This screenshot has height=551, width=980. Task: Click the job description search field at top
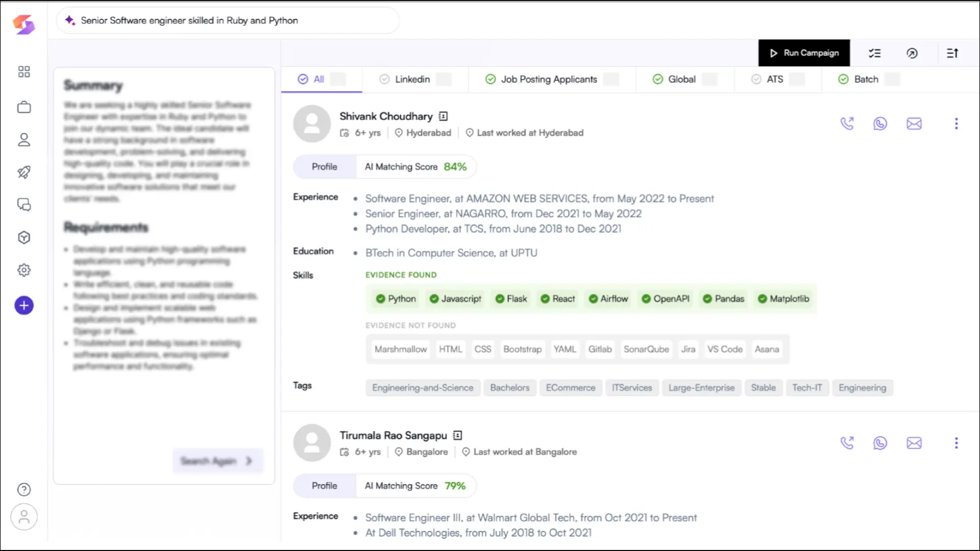click(227, 20)
